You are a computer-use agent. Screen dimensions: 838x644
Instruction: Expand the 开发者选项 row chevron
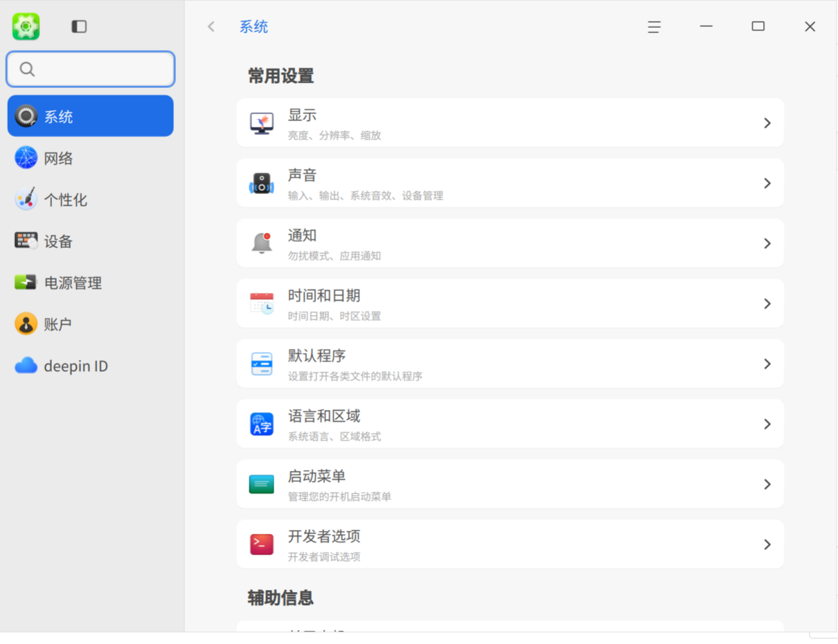[767, 544]
